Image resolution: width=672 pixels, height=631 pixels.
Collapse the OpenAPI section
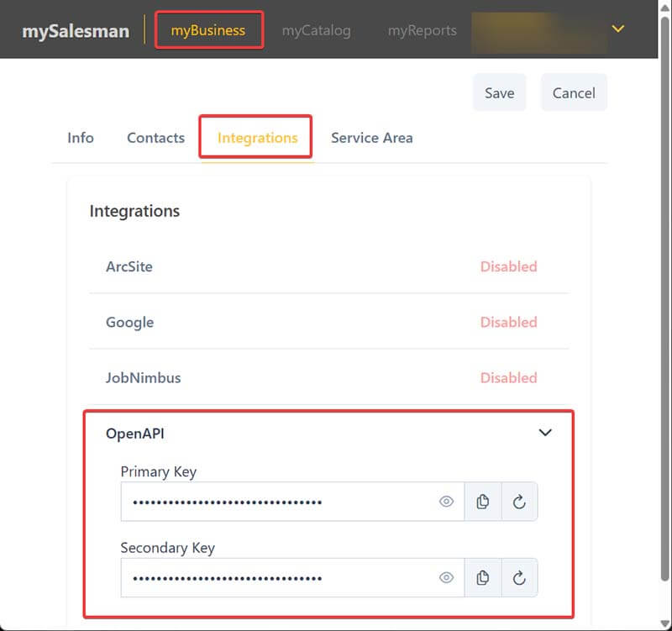[x=545, y=433]
